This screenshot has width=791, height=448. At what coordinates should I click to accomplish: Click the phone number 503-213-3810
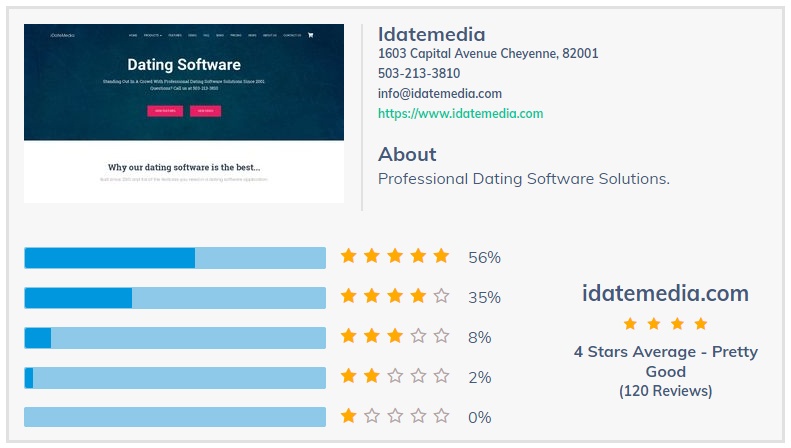tap(419, 74)
